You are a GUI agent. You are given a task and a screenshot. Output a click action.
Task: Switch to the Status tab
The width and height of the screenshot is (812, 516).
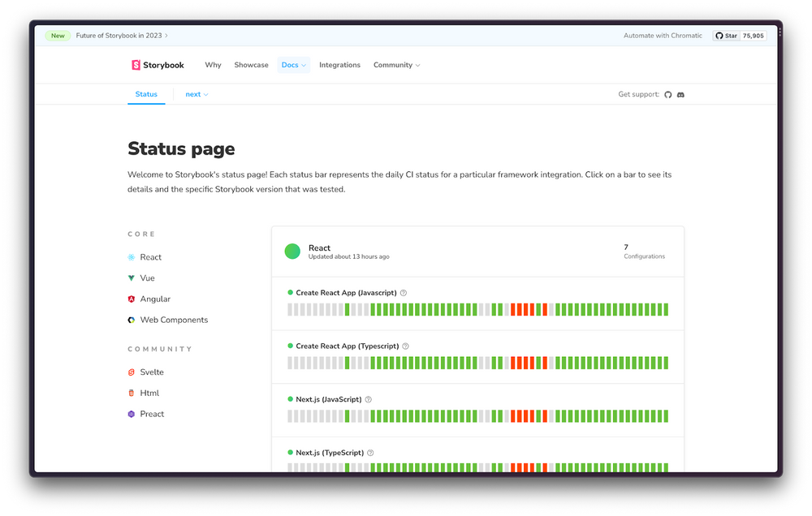tap(146, 95)
